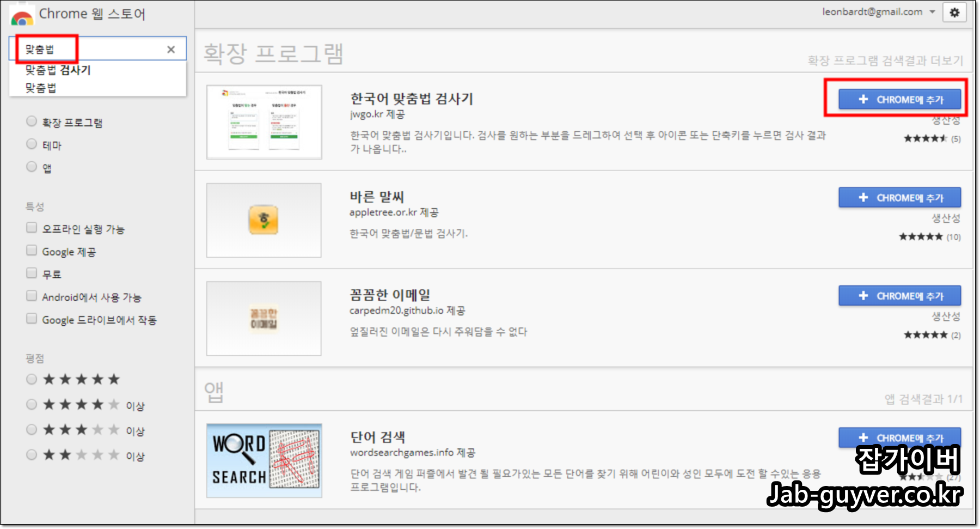
Task: Add 한국어 맞춤법 검사기 to Chrome
Action: 899,99
